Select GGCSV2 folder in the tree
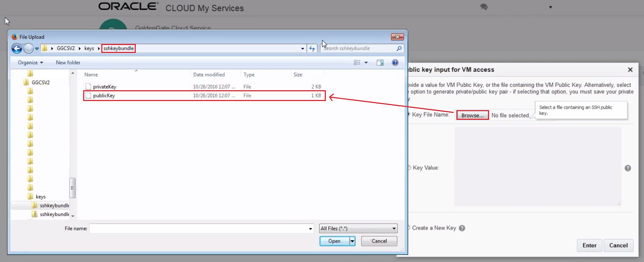The height and width of the screenshot is (262, 644). 40,83
